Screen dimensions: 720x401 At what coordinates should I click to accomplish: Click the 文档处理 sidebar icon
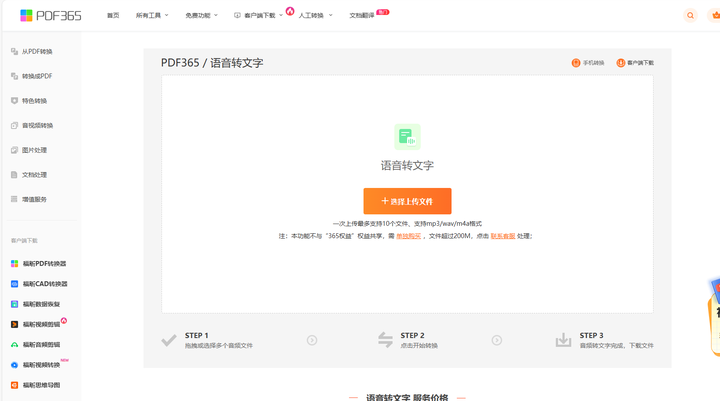tap(14, 175)
